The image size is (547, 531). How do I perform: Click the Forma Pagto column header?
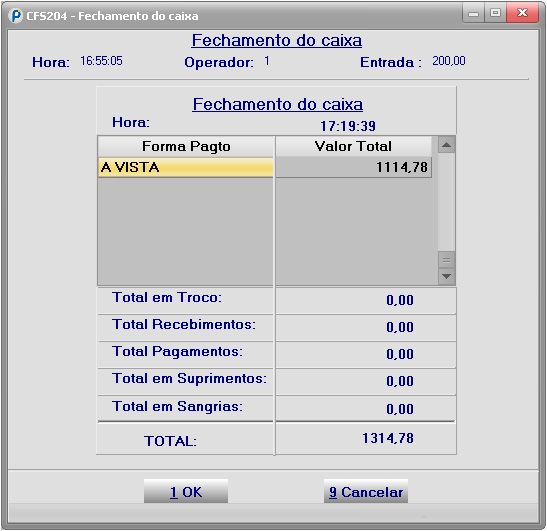[x=186, y=146]
